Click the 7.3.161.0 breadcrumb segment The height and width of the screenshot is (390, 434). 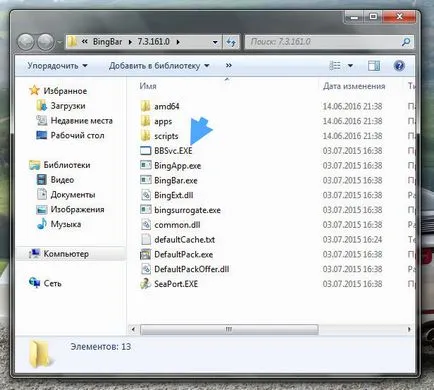(x=153, y=42)
